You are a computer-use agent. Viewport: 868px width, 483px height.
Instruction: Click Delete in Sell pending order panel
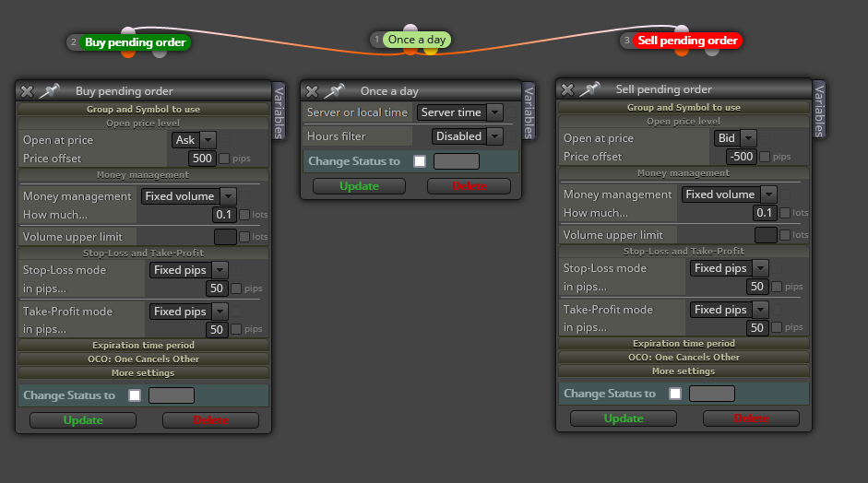[751, 418]
